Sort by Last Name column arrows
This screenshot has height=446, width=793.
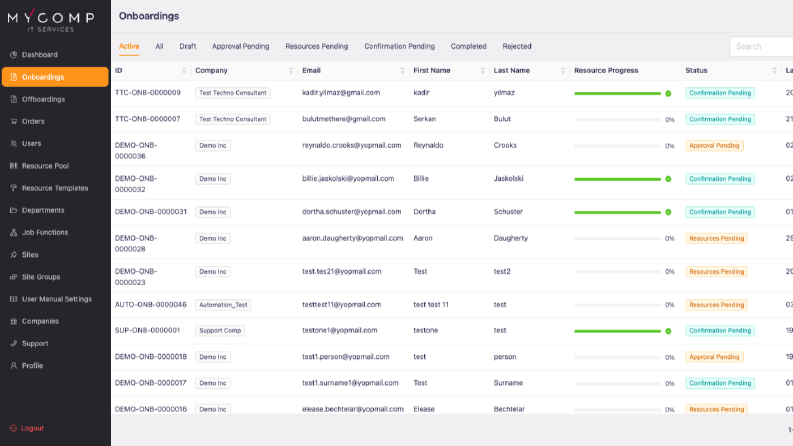point(563,70)
